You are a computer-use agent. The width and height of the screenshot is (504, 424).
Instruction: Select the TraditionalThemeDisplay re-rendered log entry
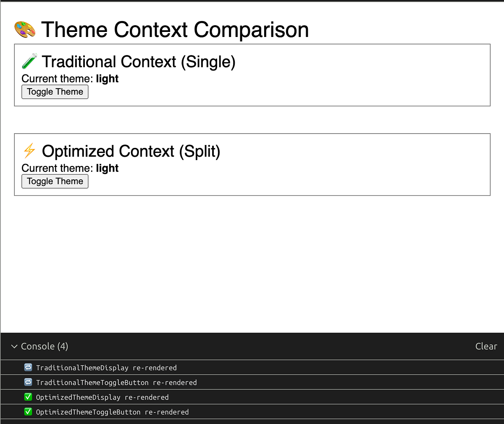[107, 367]
